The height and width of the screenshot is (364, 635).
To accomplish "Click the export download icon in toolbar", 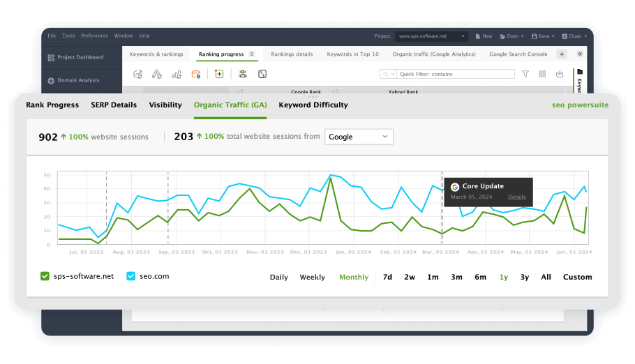I will [x=560, y=74].
